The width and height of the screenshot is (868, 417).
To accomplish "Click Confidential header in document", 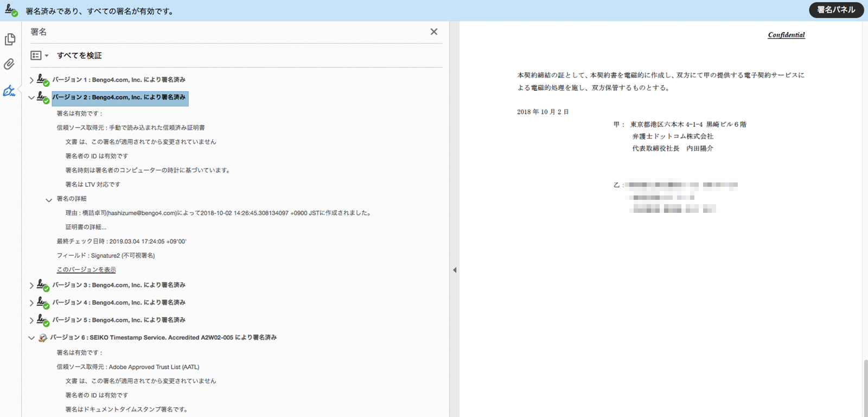I will pos(786,35).
